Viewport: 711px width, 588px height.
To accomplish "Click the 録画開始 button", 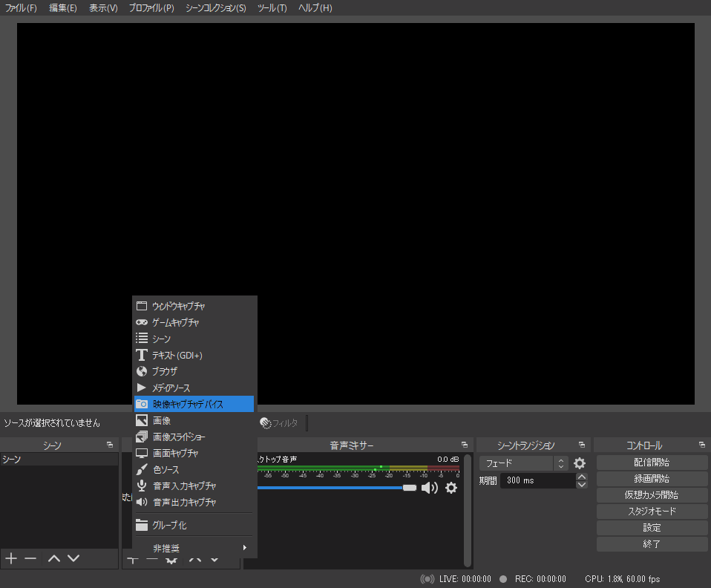I will [x=652, y=479].
